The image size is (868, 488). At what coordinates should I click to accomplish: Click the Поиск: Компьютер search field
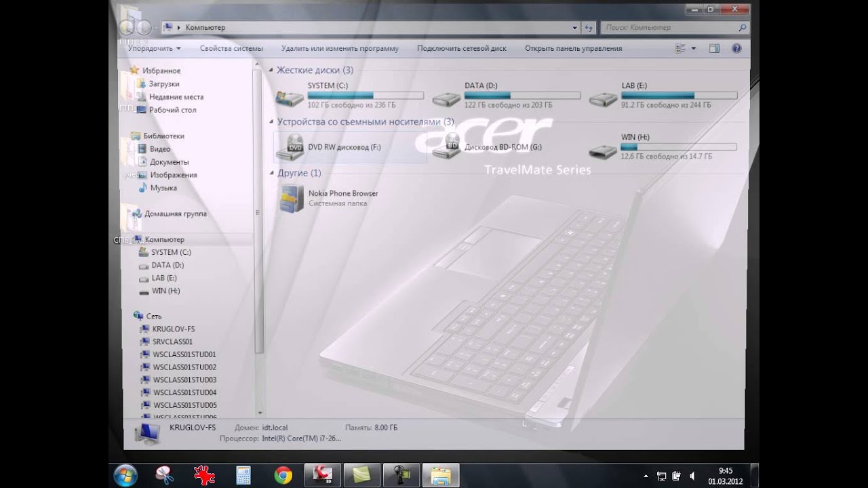coord(675,28)
